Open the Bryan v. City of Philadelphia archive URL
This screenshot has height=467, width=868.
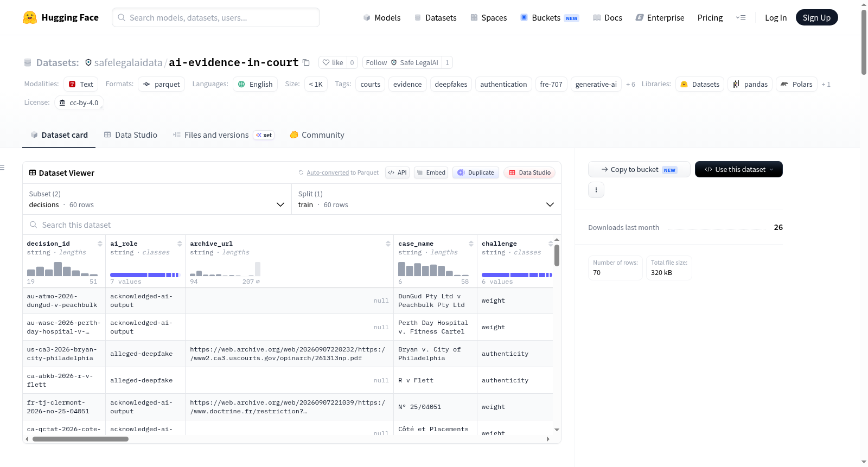288,354
